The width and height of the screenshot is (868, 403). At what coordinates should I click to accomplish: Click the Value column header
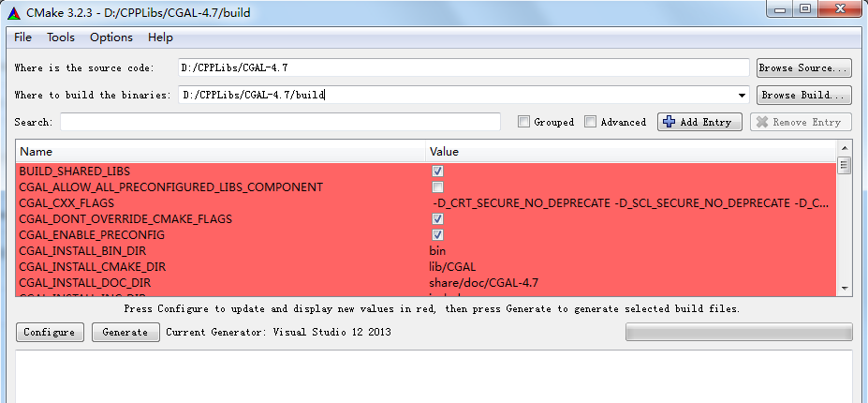[x=631, y=151]
